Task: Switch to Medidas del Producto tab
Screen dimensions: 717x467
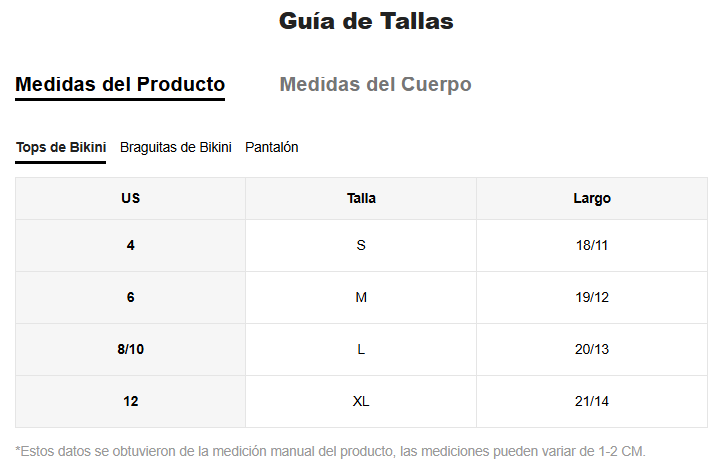Action: pyautogui.click(x=120, y=84)
